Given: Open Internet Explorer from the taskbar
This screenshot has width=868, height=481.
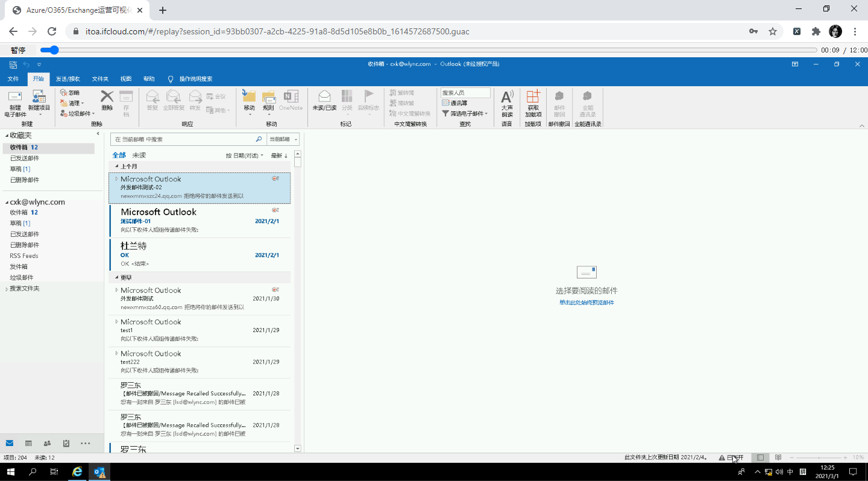Looking at the screenshot, I should click(x=77, y=472).
